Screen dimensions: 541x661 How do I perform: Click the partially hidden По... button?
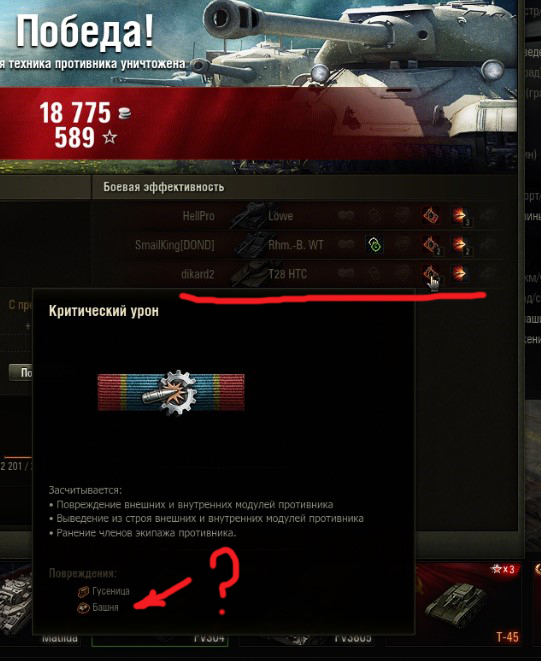pos(20,373)
